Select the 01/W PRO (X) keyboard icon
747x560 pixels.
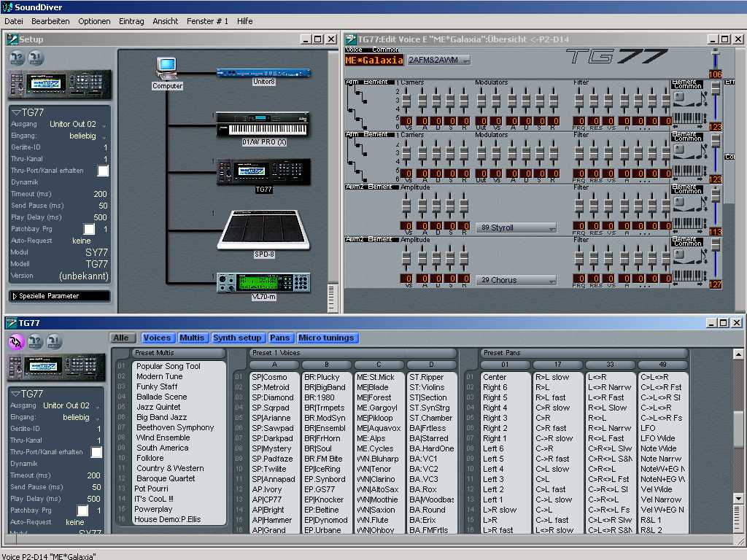(x=263, y=125)
